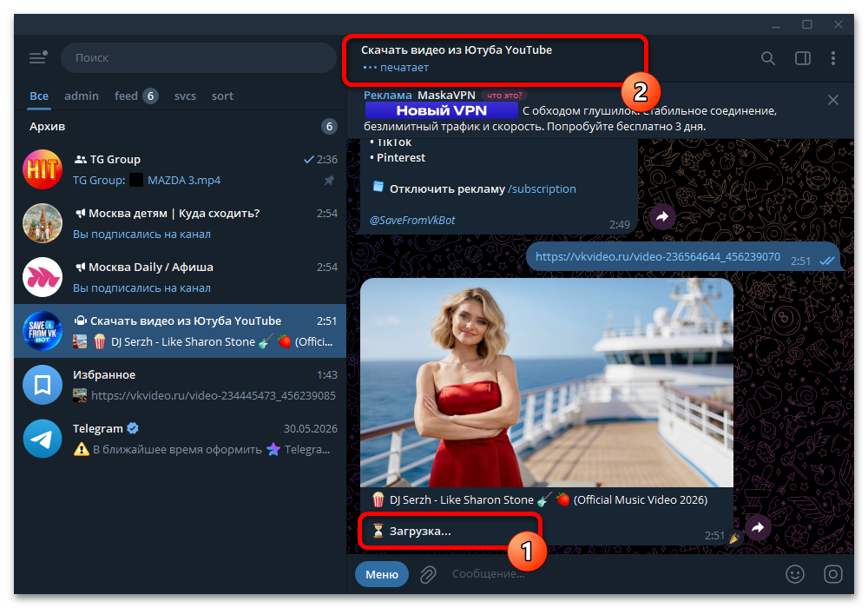Click the MaskaVPN advertiser name

tap(446, 96)
